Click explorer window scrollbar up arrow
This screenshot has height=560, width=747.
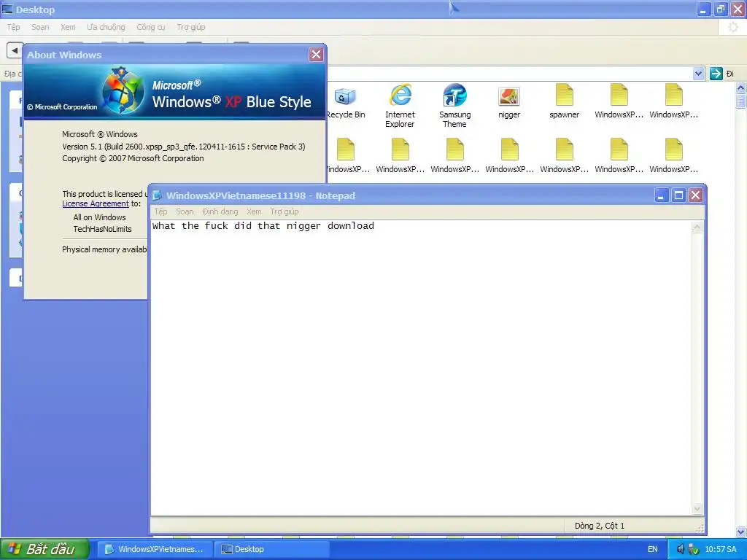click(x=740, y=87)
